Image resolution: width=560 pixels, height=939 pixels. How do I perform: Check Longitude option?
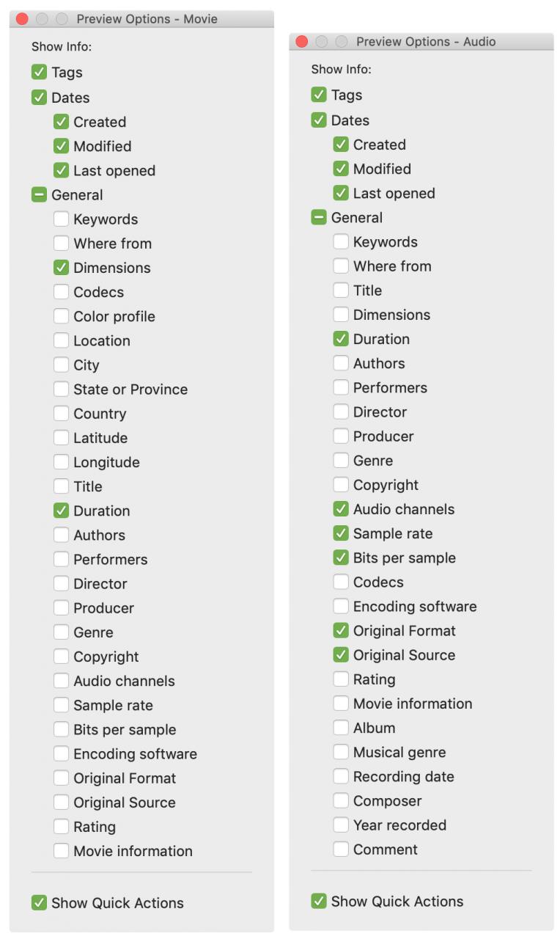[62, 462]
